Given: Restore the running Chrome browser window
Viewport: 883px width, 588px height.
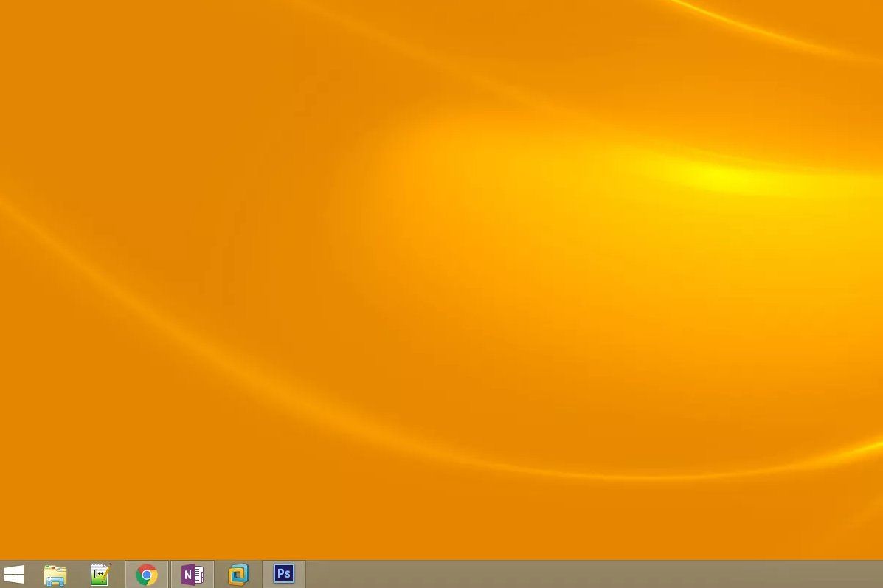Looking at the screenshot, I should [x=147, y=574].
